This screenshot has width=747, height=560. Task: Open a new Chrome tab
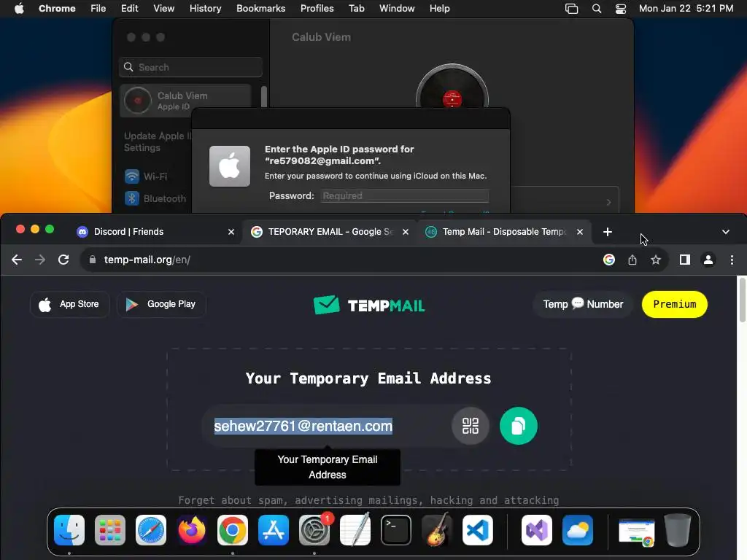[608, 232]
